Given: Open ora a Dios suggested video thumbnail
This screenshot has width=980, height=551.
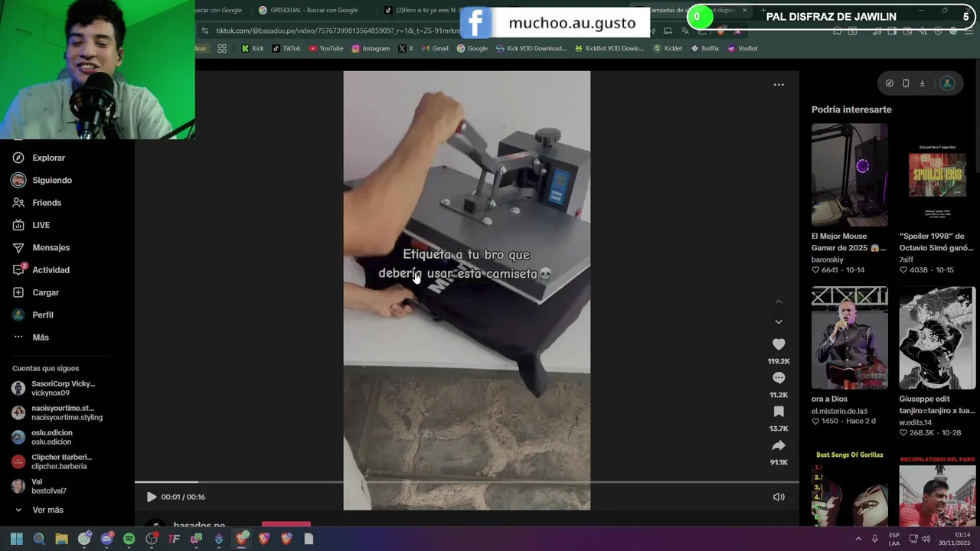Looking at the screenshot, I should 850,338.
